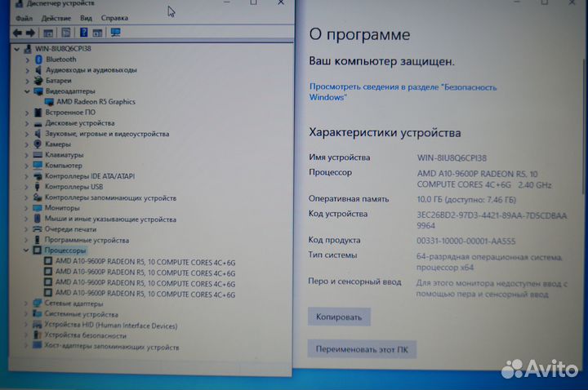Select Устройства HID (Human Interface Devices)
588x390 pixels.
[x=110, y=326]
